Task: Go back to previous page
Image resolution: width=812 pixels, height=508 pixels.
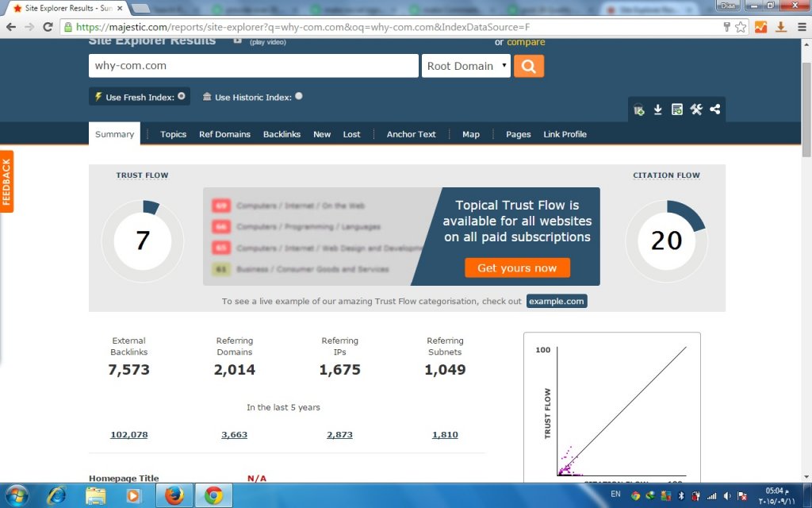Action: pos(11,27)
